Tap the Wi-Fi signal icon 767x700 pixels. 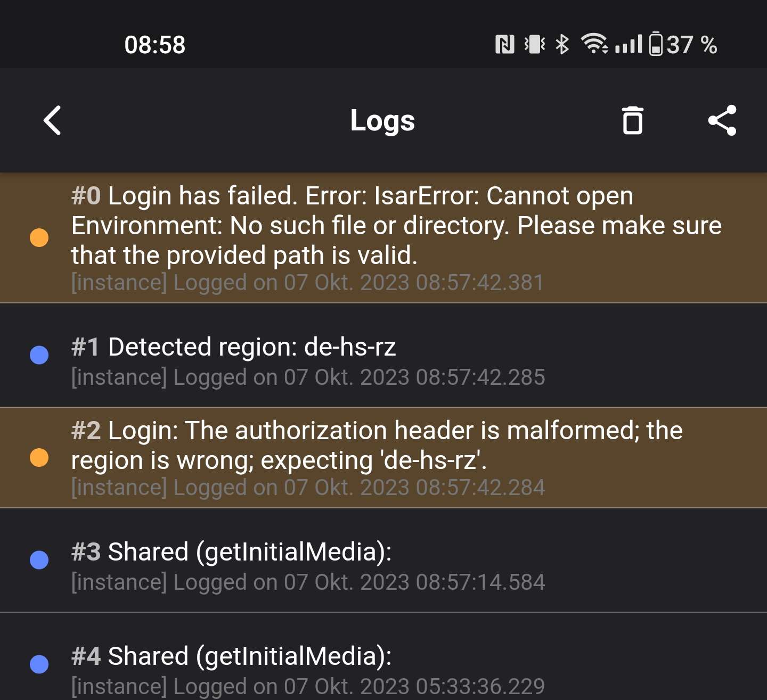[x=594, y=44]
